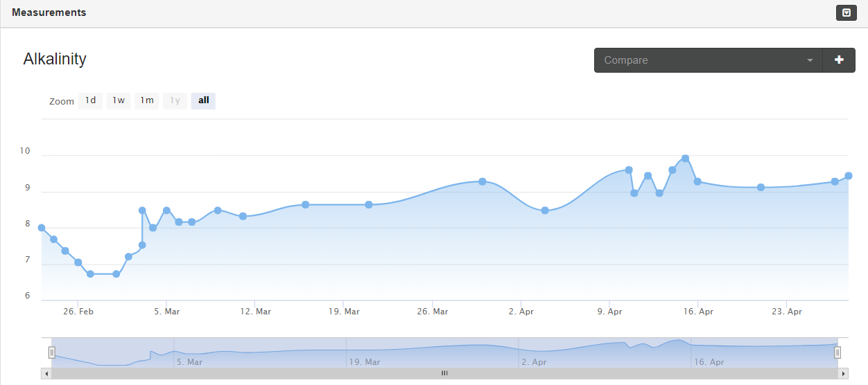Image resolution: width=868 pixels, height=385 pixels.
Task: Set zoom range to 1m
Action: pyautogui.click(x=147, y=100)
